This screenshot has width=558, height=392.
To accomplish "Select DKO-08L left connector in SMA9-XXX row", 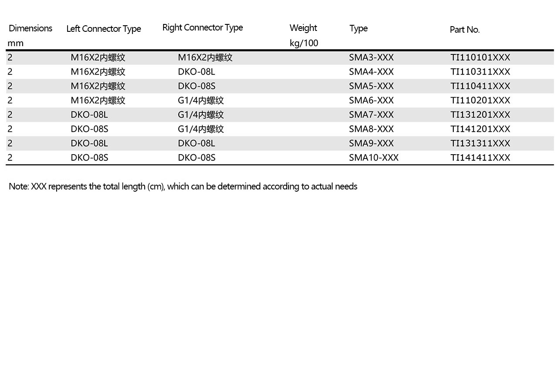I will click(x=89, y=144).
